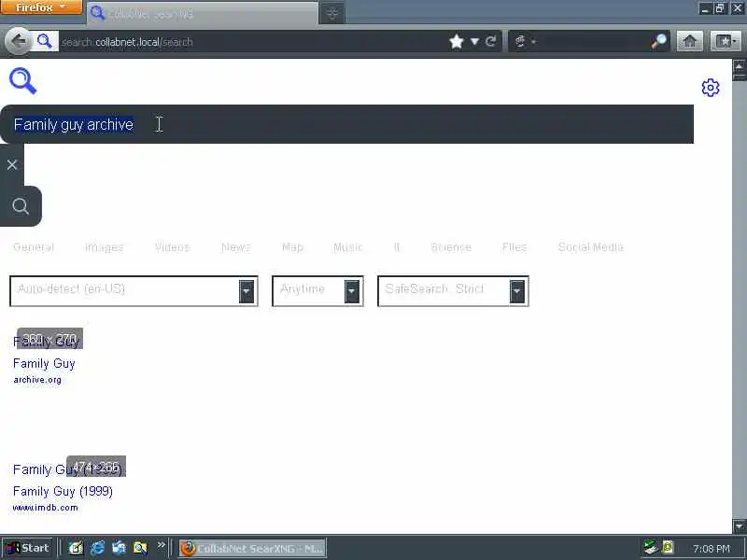
Task: Click the third quick launch icon
Action: click(119, 548)
